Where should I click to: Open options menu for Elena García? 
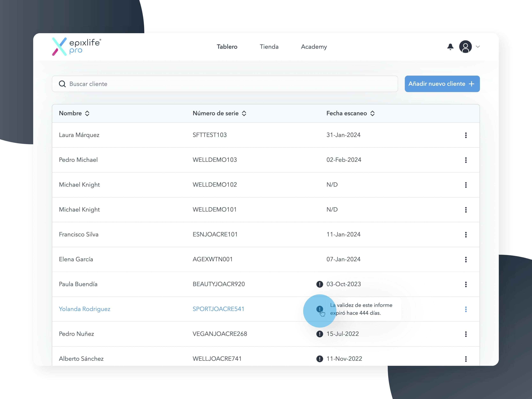pos(466,260)
